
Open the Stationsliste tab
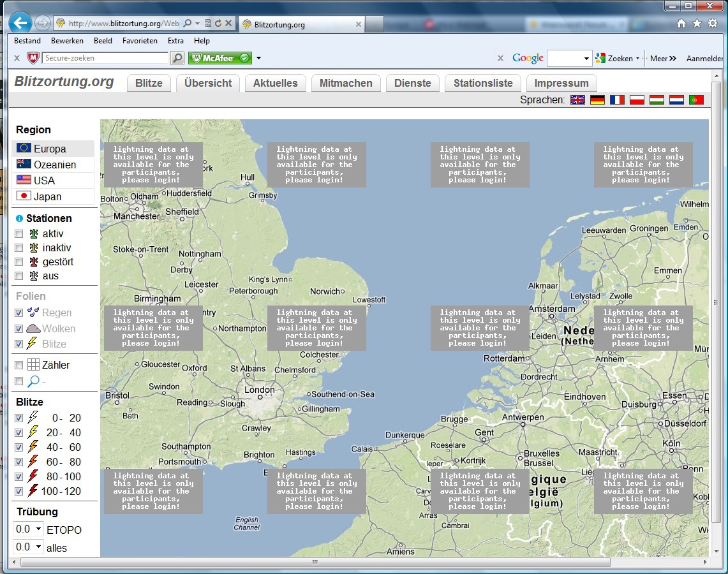pyautogui.click(x=483, y=83)
